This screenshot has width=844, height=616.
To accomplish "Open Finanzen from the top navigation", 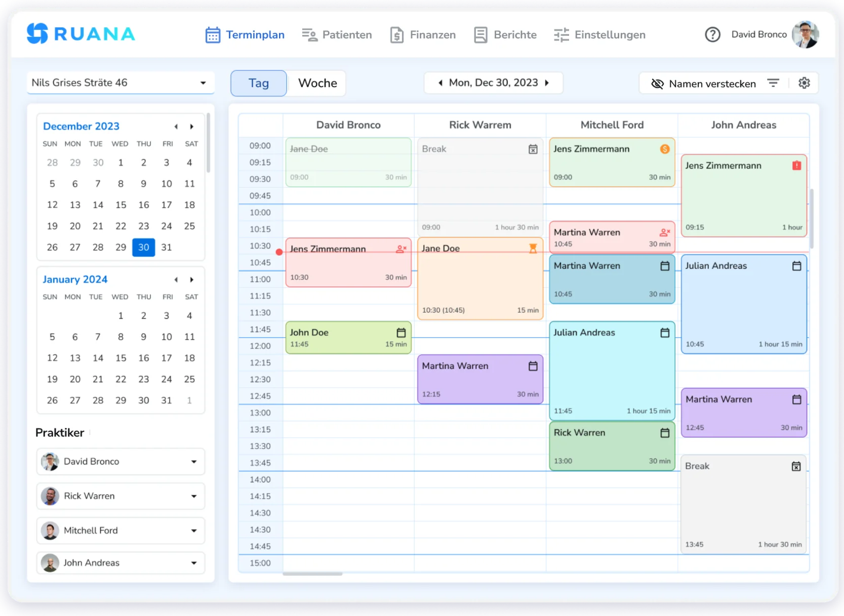I will click(396, 34).
